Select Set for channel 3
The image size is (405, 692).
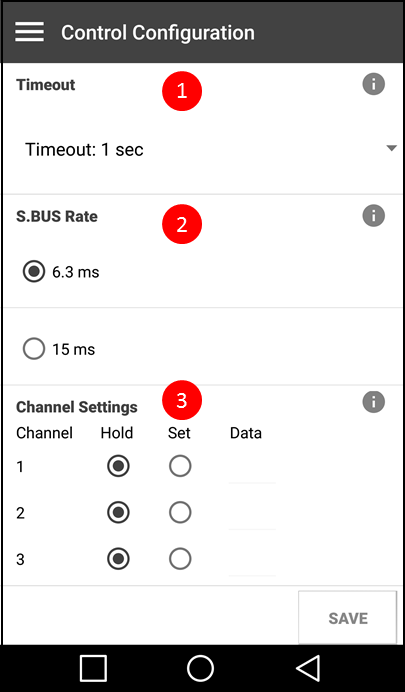[x=180, y=559]
